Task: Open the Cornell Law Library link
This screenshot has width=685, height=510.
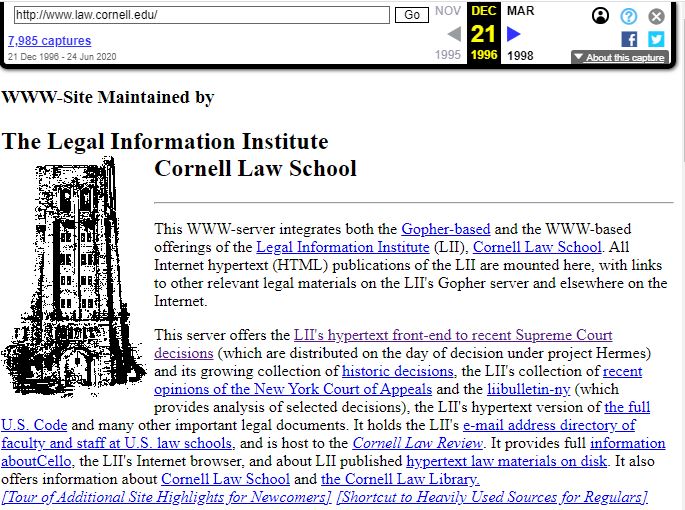Action: tap(400, 479)
